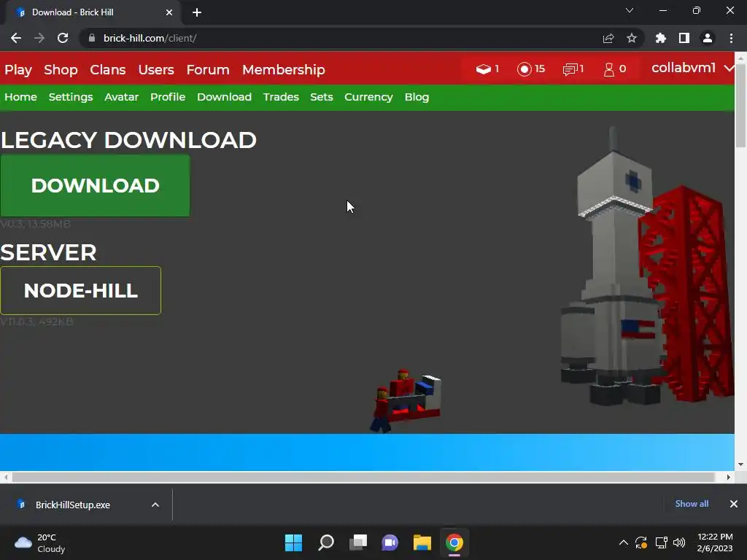The width and height of the screenshot is (747, 560).
Task: Close the downloads bar
Action: click(x=734, y=504)
